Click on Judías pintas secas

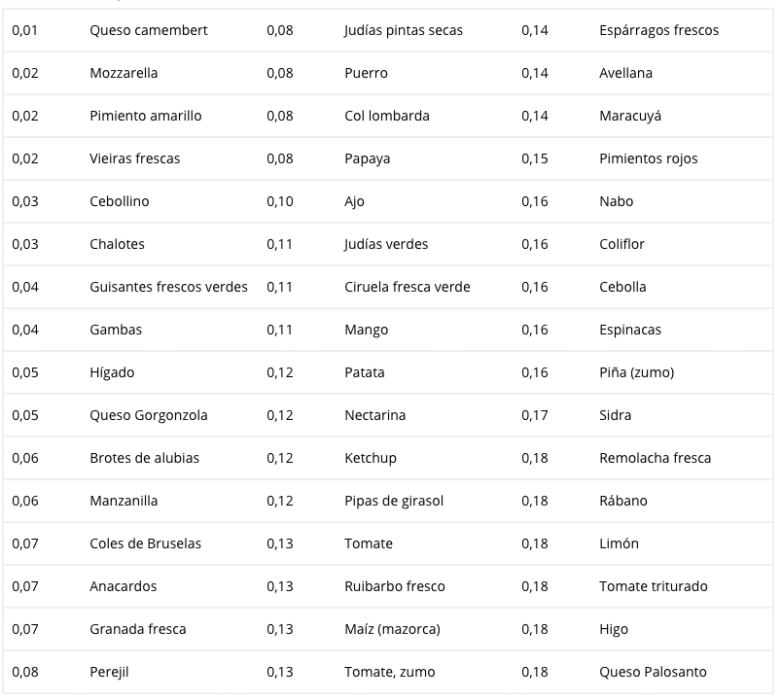(x=404, y=30)
